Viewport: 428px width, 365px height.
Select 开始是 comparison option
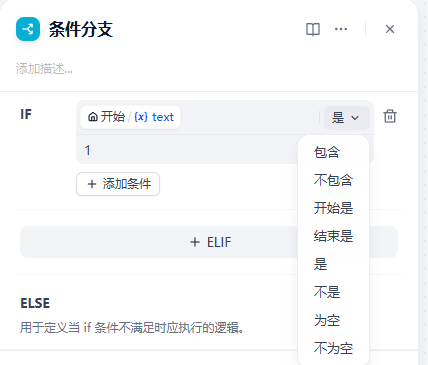pos(333,208)
